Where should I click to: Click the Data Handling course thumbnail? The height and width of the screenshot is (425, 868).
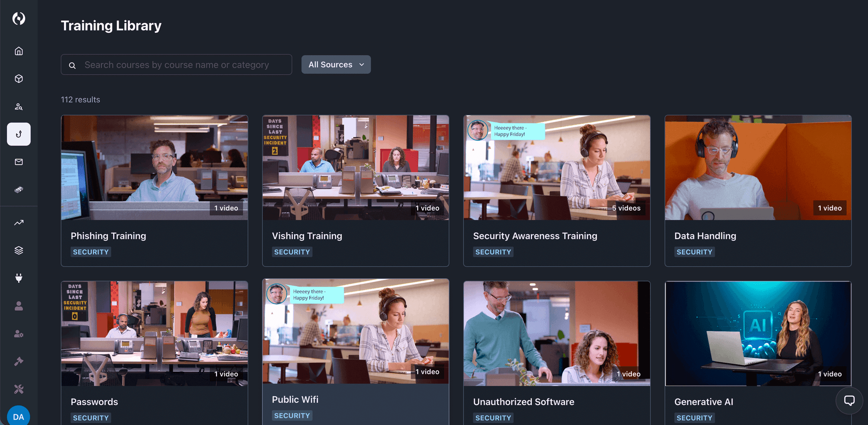coord(758,168)
